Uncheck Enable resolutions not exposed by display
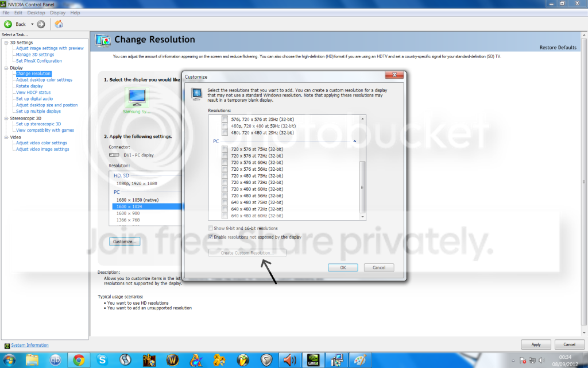Image resolution: width=588 pixels, height=368 pixels. (211, 237)
